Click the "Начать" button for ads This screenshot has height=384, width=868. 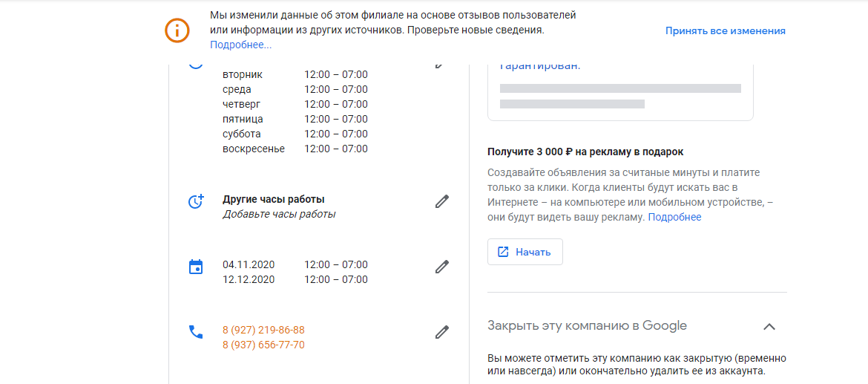click(525, 252)
